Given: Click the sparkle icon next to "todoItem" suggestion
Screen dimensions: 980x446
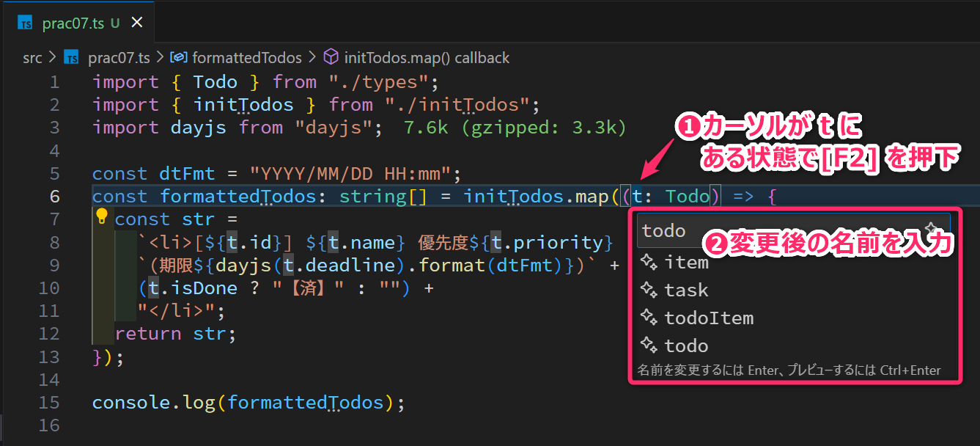Looking at the screenshot, I should pos(649,318).
